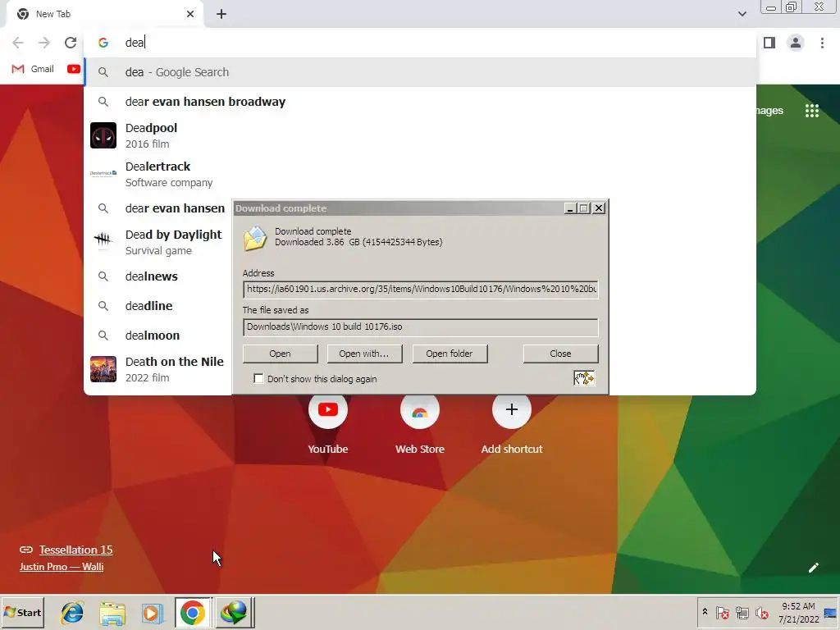Click the drag-and-drop hand icon in dialog

[x=584, y=378]
